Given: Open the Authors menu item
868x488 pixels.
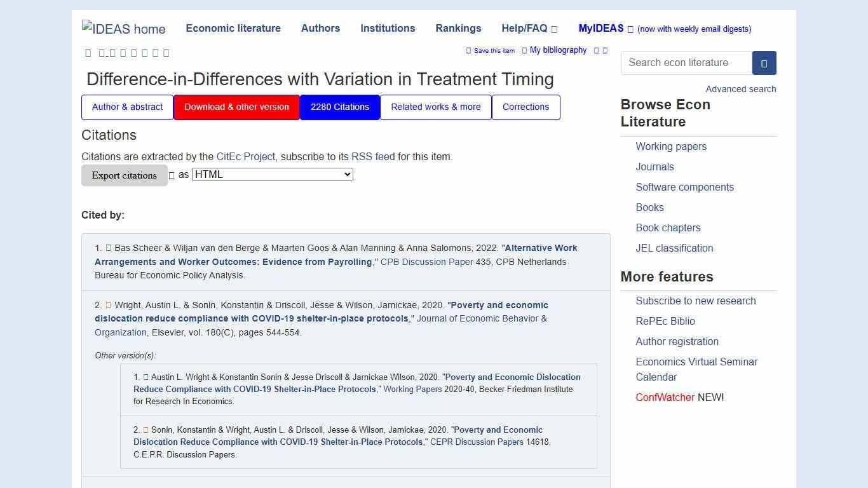Looking at the screenshot, I should coord(320,28).
